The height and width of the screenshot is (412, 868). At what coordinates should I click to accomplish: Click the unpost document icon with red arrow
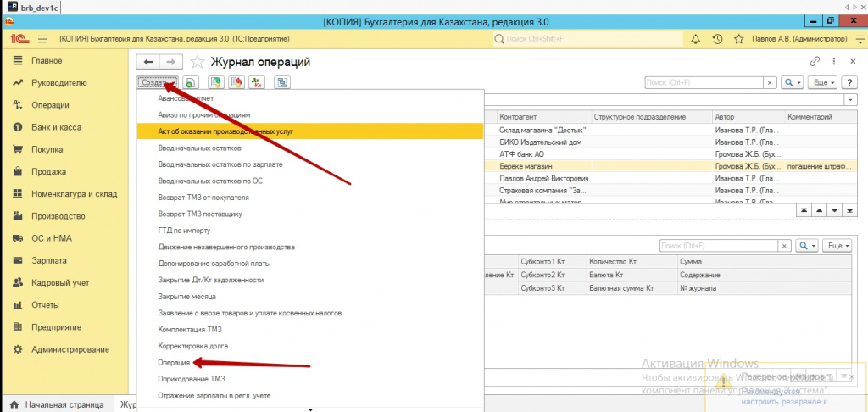coord(236,82)
